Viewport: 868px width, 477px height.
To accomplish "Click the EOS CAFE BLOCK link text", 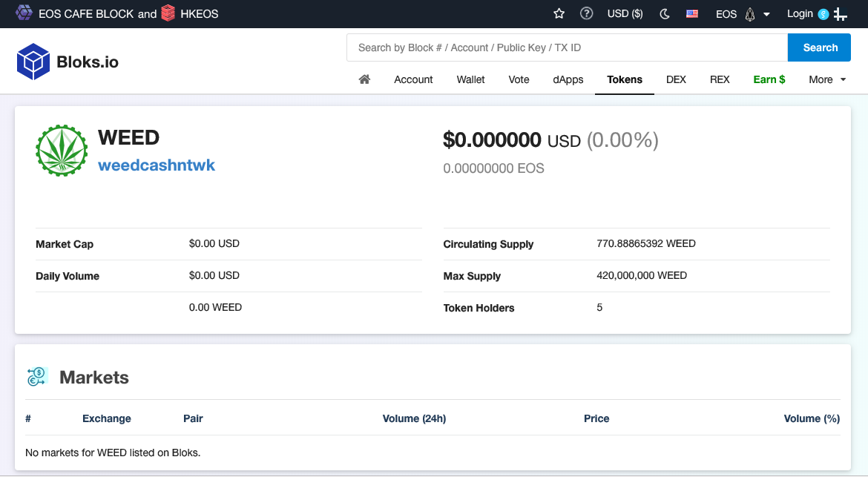I will click(x=86, y=14).
